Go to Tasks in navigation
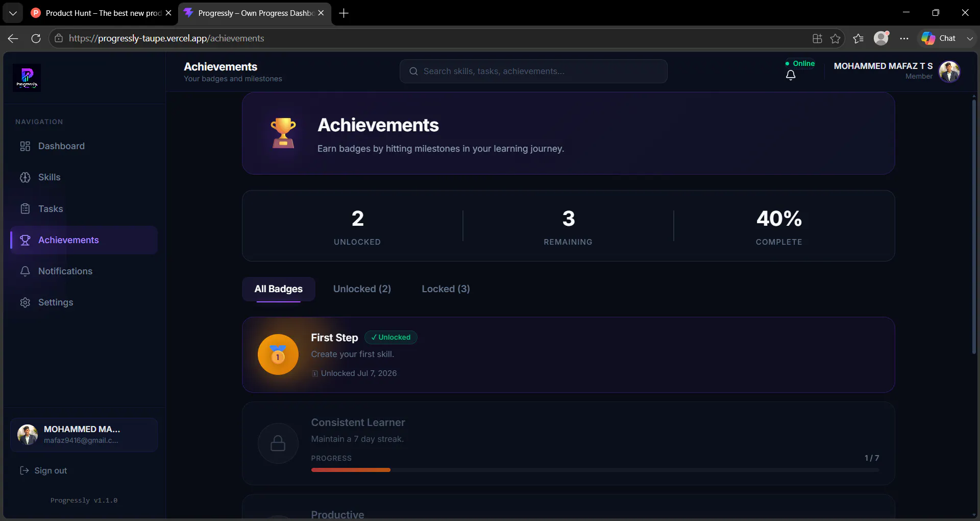 coord(84,209)
